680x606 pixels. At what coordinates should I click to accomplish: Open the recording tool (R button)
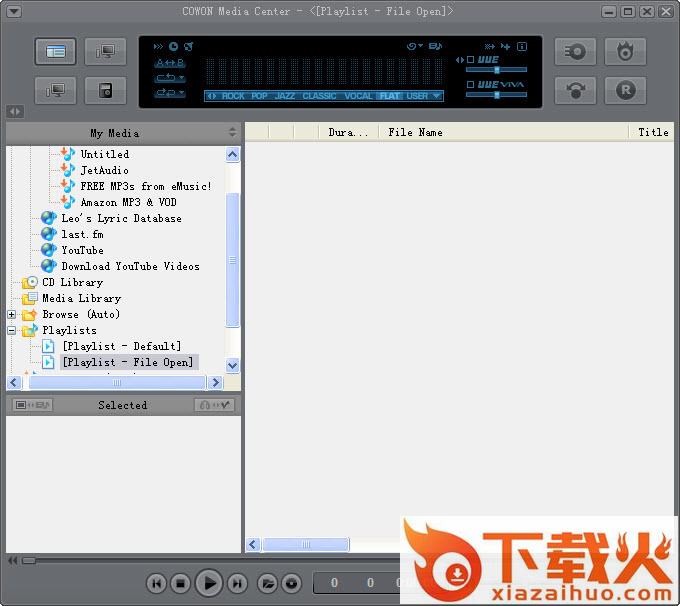[x=625, y=91]
